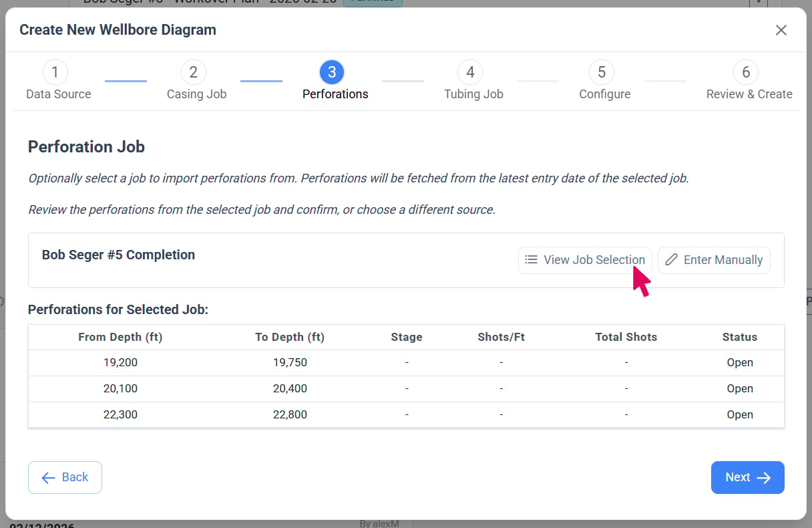
Task: Click the To Depth (ft) column header
Action: point(290,337)
